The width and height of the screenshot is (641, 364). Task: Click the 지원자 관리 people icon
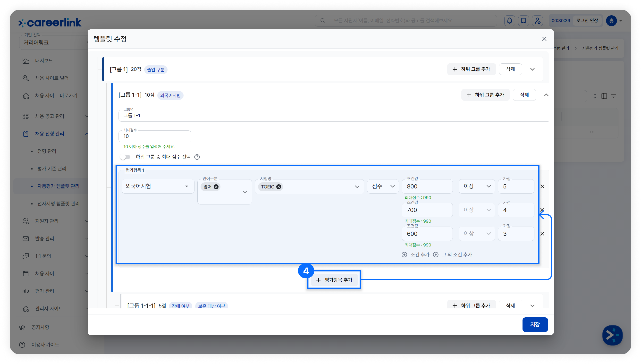tap(25, 221)
